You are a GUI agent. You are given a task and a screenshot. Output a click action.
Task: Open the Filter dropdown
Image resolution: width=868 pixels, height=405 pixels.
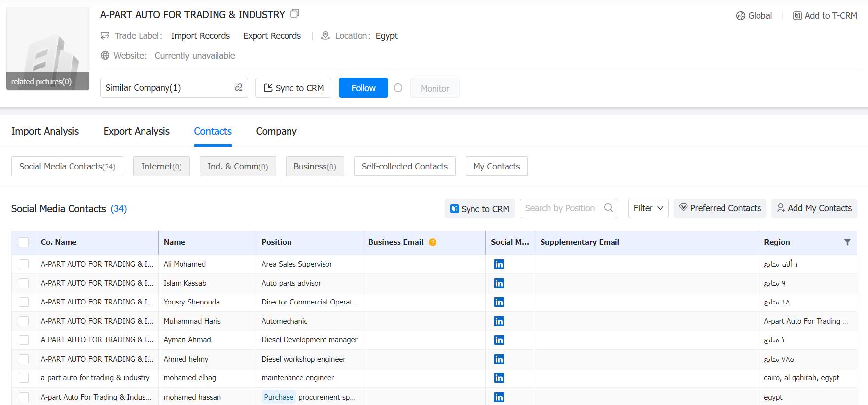(648, 208)
